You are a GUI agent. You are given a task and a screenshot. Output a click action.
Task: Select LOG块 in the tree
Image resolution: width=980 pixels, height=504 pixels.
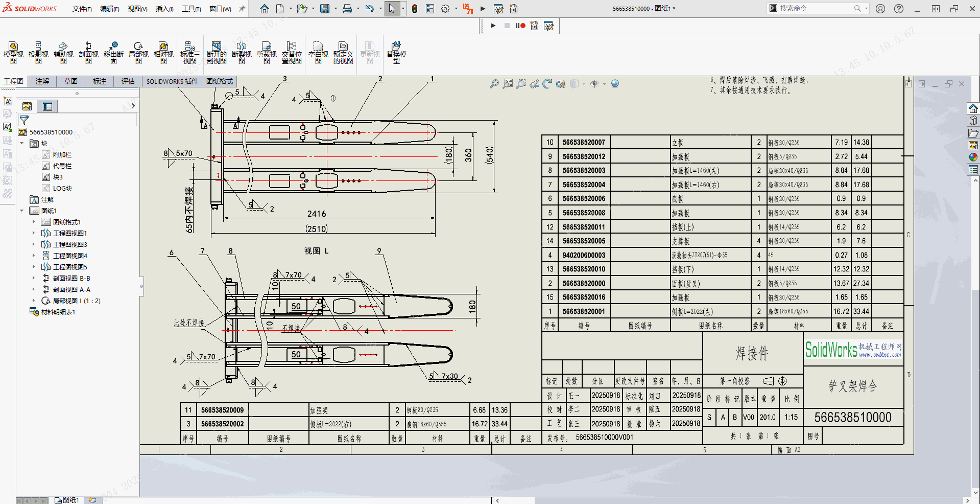coord(62,188)
